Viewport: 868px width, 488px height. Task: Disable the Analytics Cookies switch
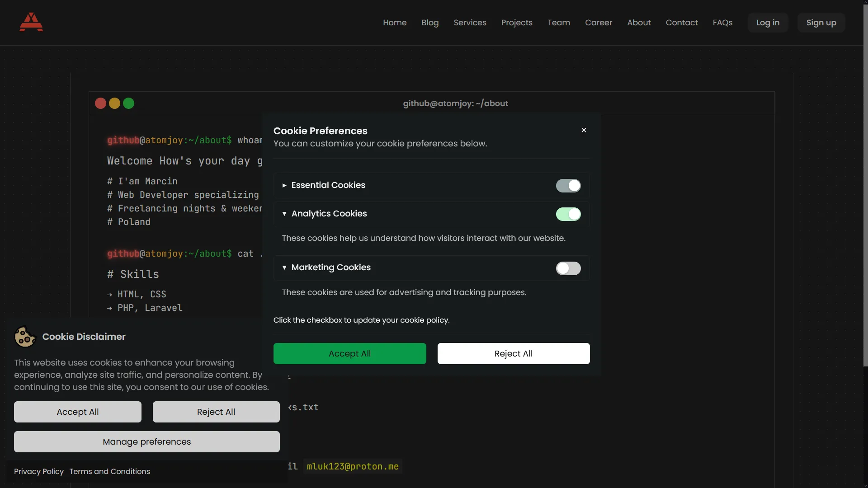coord(568,214)
